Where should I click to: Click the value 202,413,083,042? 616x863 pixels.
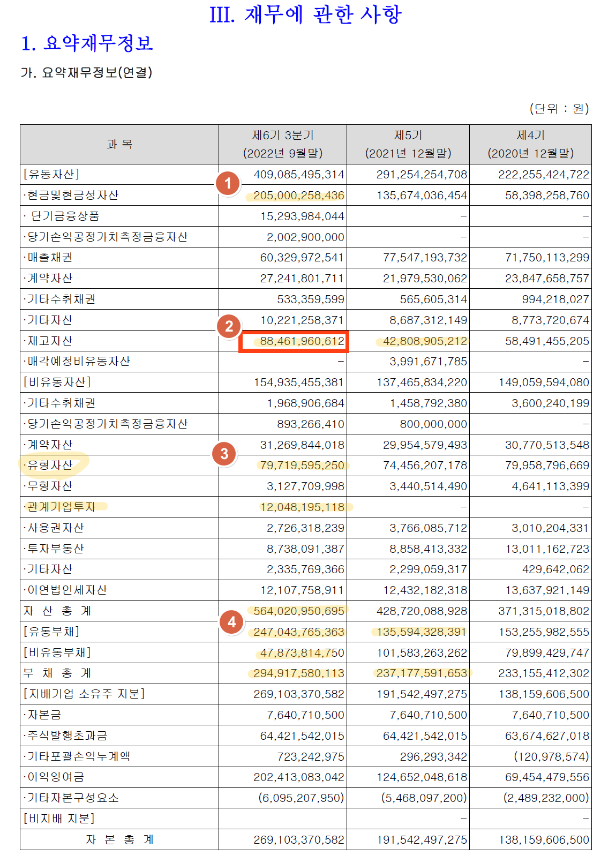point(299,777)
